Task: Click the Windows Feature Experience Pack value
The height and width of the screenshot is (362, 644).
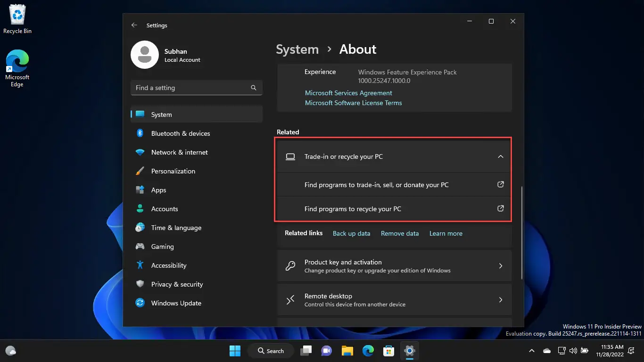Action: (407, 76)
